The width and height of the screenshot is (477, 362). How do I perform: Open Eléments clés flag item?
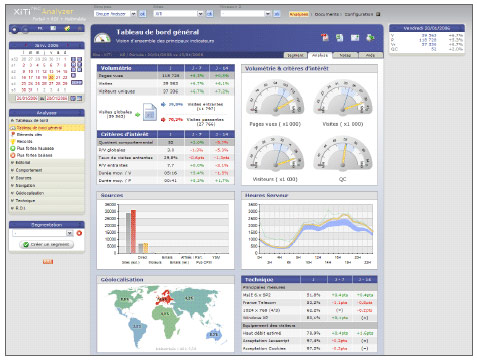pos(29,134)
